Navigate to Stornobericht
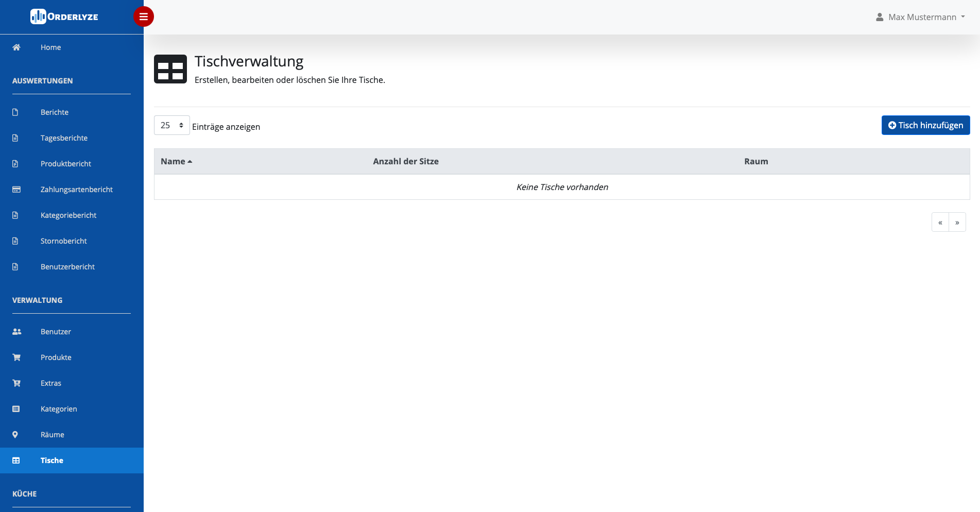Screen dimensions: 980x512 (72, 241)
